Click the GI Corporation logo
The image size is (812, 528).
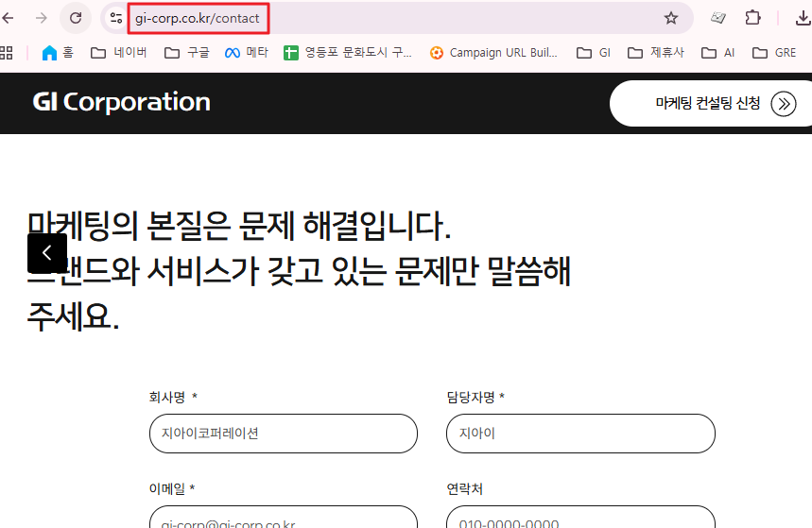coord(121,103)
